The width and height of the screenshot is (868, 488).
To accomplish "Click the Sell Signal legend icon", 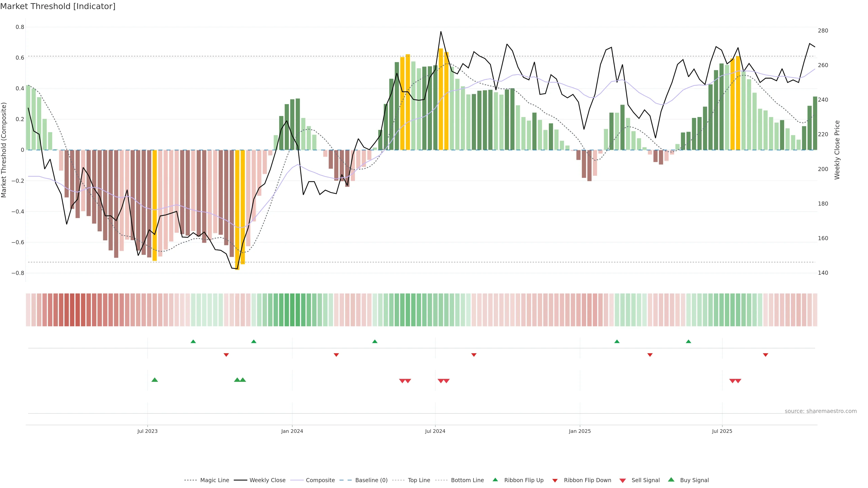I will [623, 481].
